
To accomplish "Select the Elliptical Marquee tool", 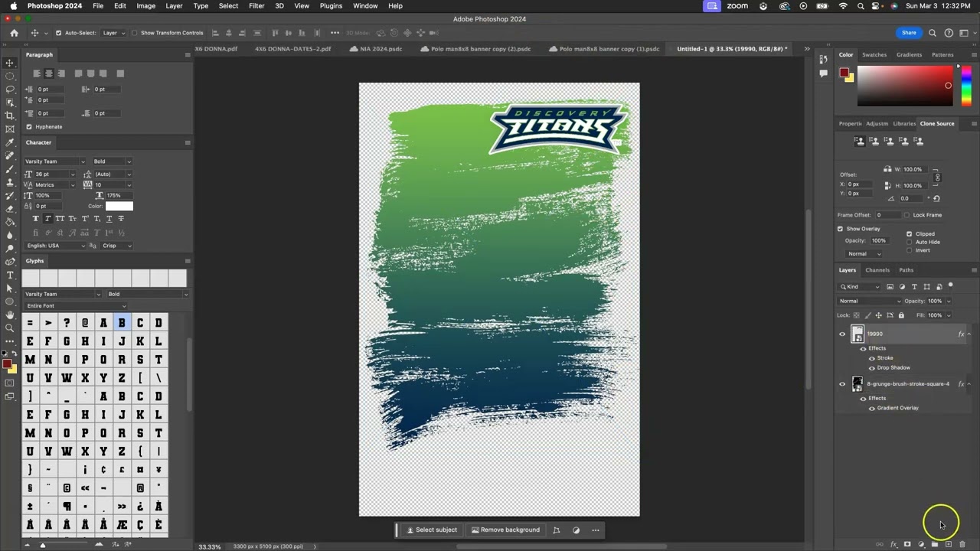I will (x=10, y=76).
